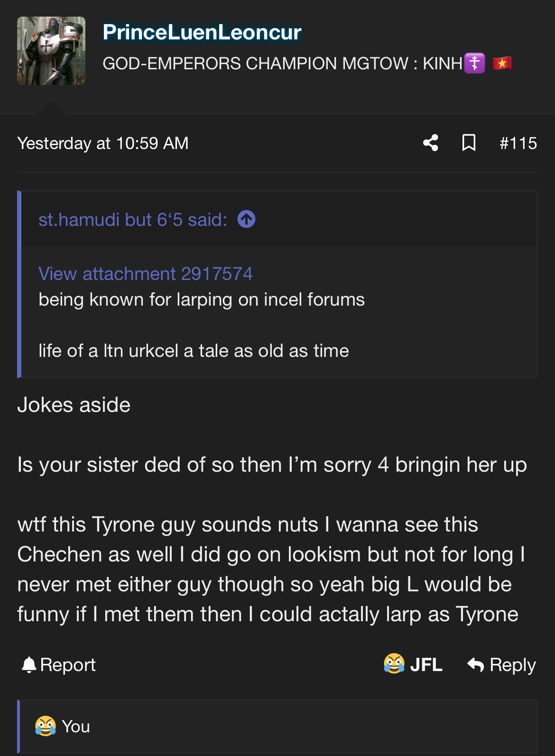Viewport: 555px width, 756px height.
Task: Click the JFL laughing emoji reaction icon
Action: pos(394,664)
